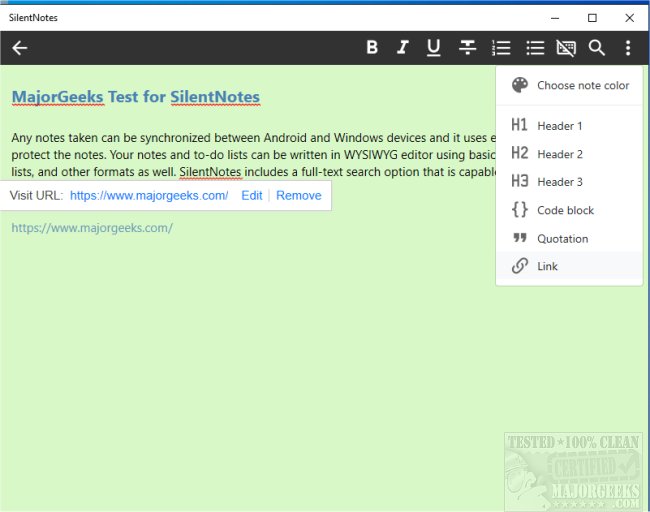Click the three-dot overflow menu

point(628,48)
